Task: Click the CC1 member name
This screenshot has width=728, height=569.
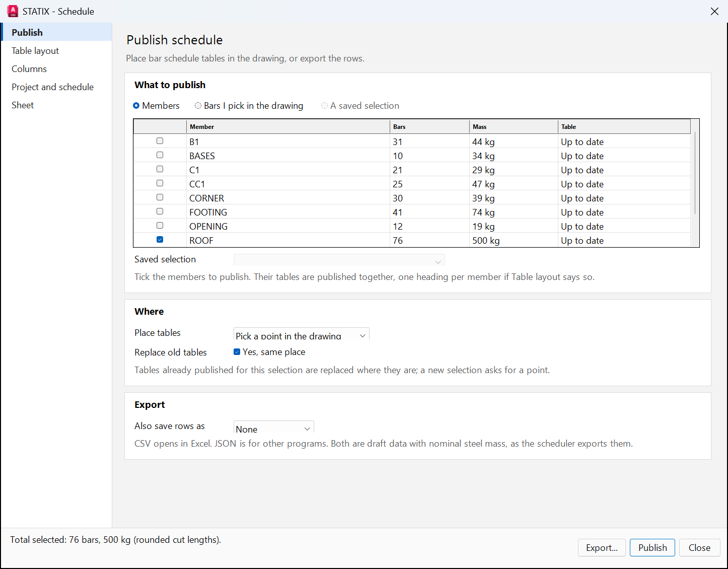Action: coord(197,184)
